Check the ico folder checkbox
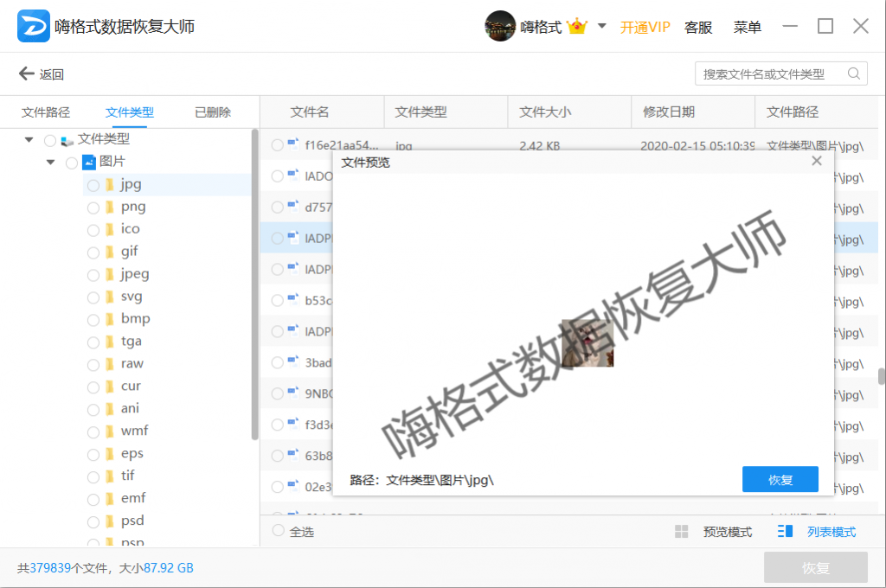The height and width of the screenshot is (588, 886). pos(93,230)
